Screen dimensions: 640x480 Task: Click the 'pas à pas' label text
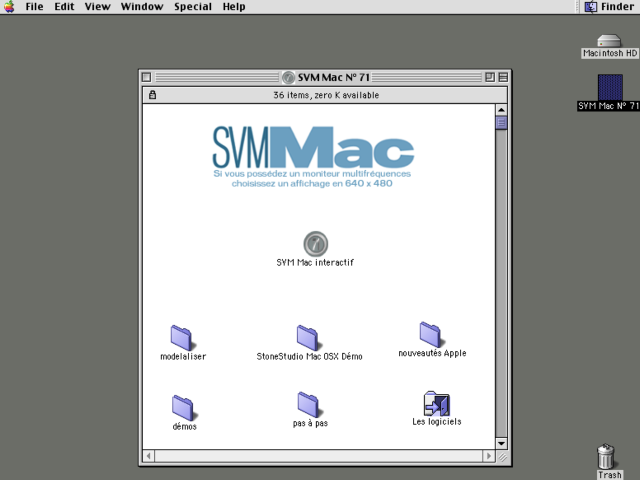(310, 423)
